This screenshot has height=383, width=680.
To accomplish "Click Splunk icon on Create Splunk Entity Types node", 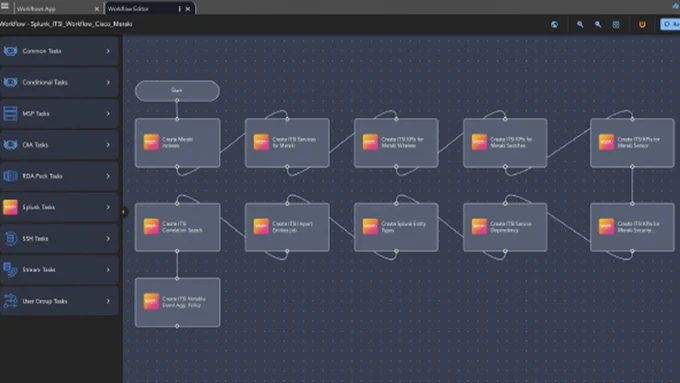I will tap(370, 226).
